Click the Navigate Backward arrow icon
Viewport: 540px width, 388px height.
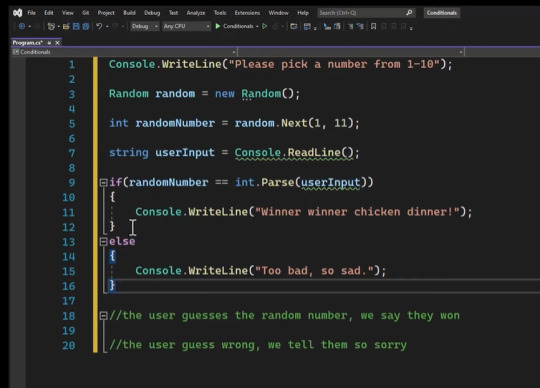pos(22,26)
